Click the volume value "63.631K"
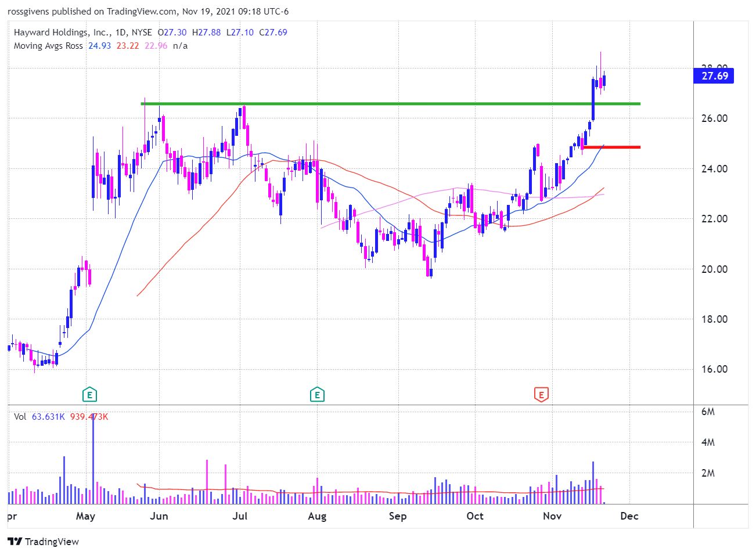Viewport: 756px width, 555px height. 48,417
